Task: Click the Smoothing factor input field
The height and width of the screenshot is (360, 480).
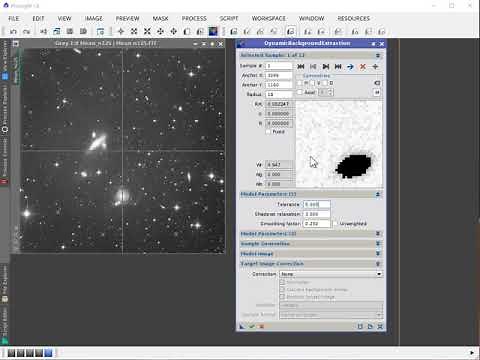Action: 317,223
